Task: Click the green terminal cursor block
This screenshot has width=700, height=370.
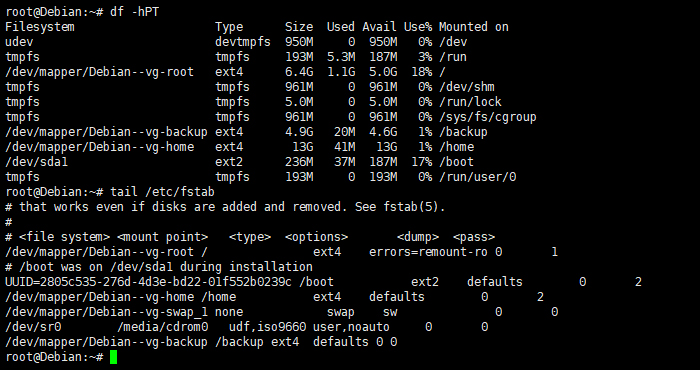Action: coord(113,357)
